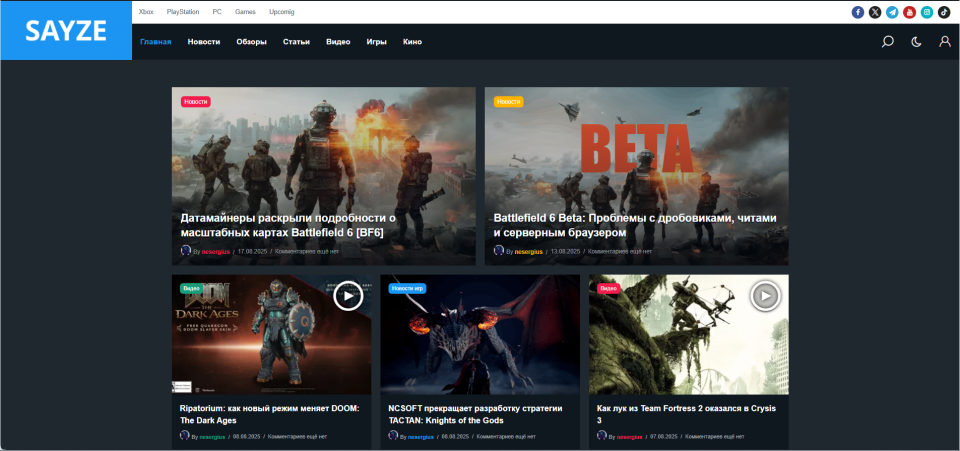
Task: Open the TikTok social icon
Action: [944, 12]
